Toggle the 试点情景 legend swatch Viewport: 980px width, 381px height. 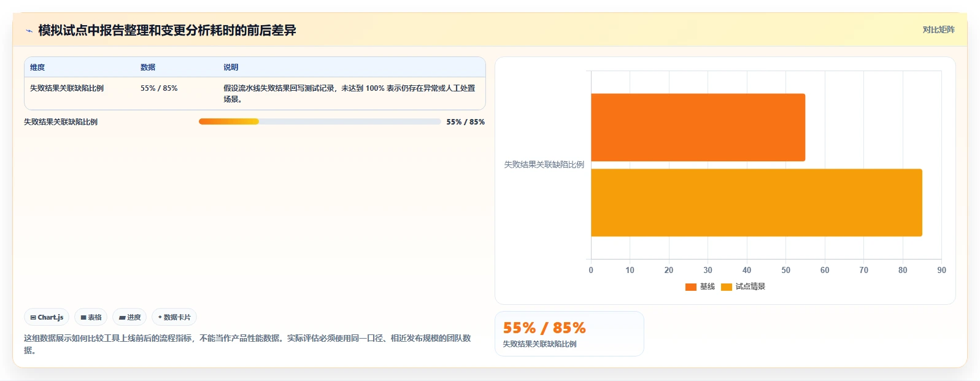pos(727,287)
